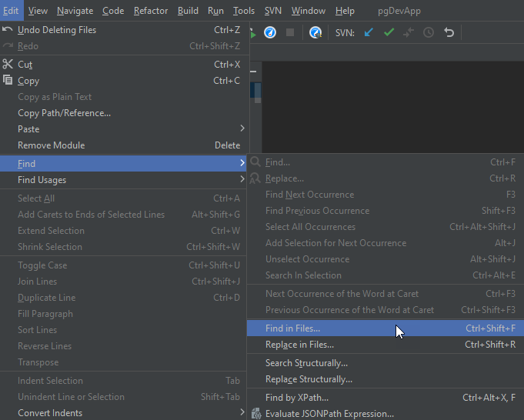Select Replace in Files from Find submenu
Viewport: 524px width, 420px height.
pyautogui.click(x=299, y=345)
